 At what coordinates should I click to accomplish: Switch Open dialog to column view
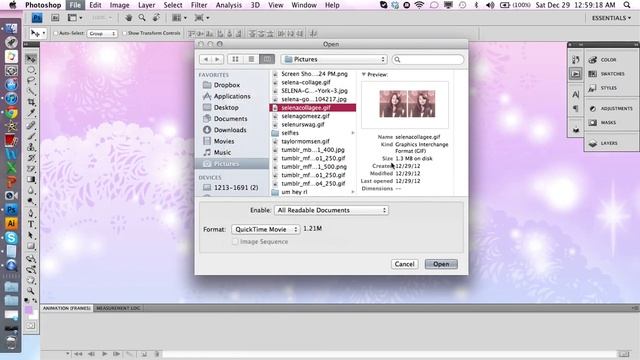(267, 59)
